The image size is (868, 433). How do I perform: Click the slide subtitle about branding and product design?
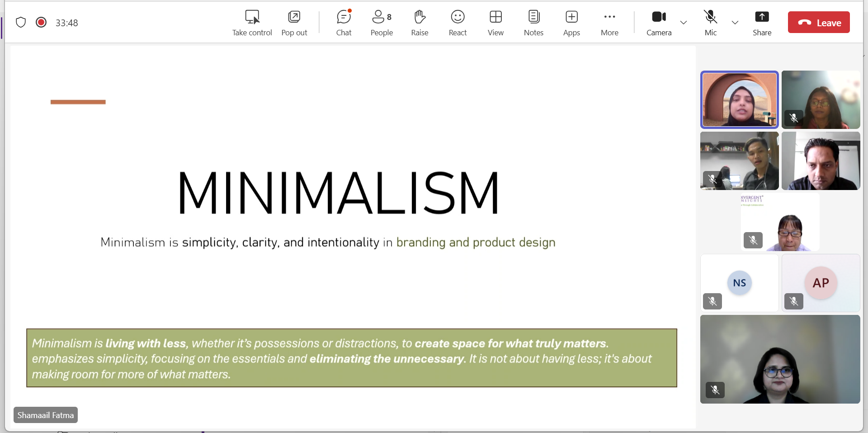tap(328, 243)
